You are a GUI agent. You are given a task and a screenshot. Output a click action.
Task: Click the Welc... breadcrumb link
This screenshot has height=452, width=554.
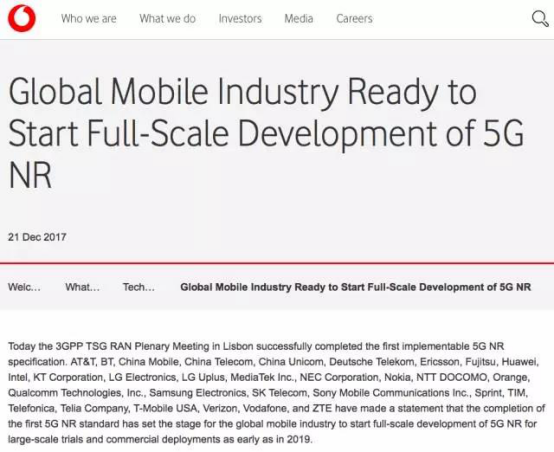point(24,287)
